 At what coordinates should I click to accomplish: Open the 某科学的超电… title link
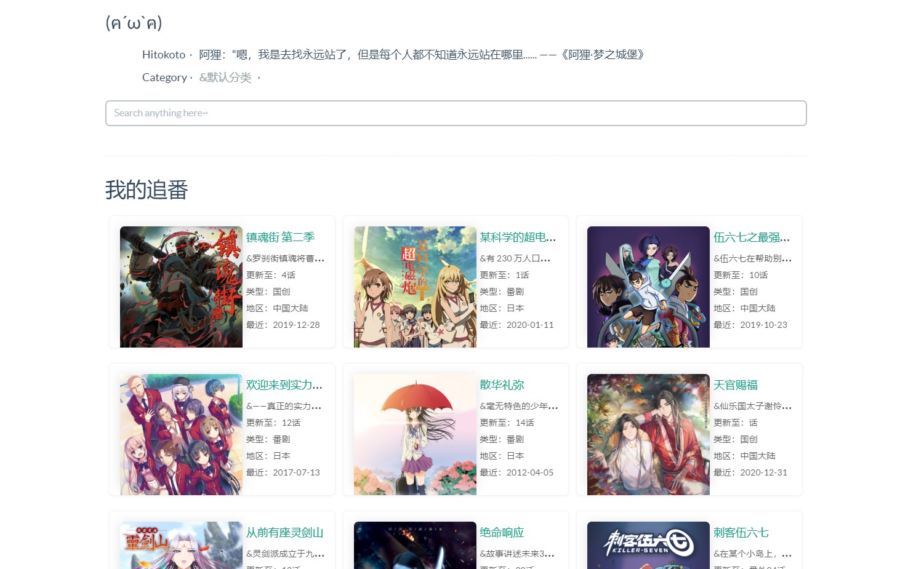pyautogui.click(x=518, y=237)
